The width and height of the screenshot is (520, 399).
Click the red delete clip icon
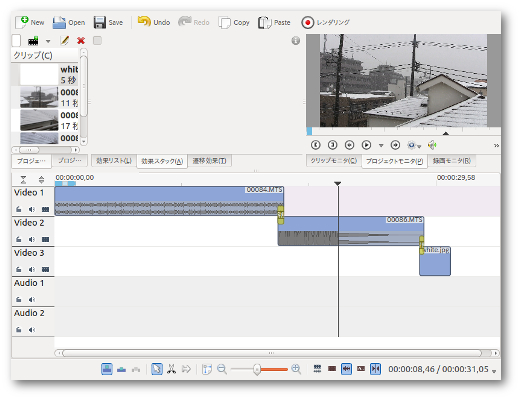[x=81, y=41]
